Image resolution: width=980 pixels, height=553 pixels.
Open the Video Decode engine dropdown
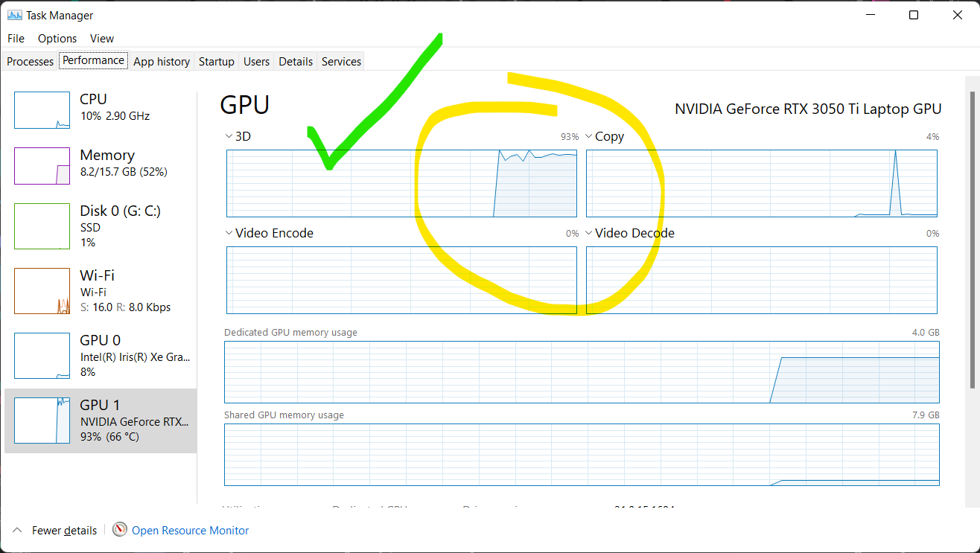tap(630, 233)
